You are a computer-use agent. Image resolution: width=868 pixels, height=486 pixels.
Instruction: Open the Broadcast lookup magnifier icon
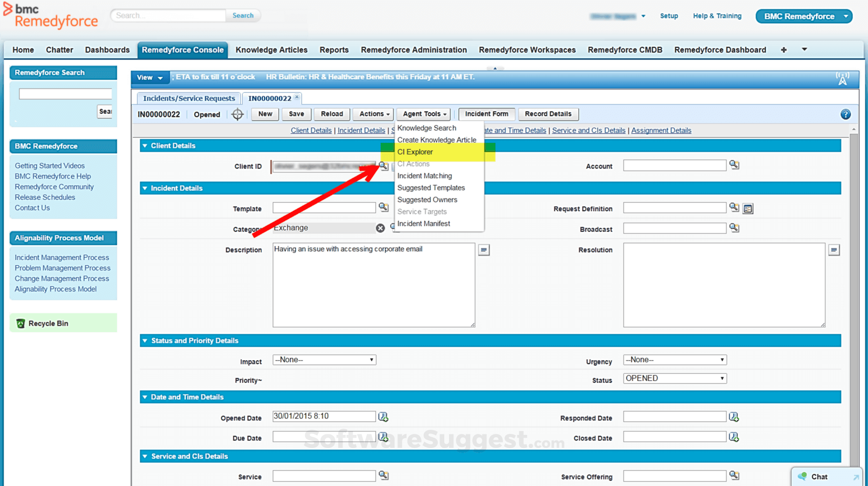[734, 228]
